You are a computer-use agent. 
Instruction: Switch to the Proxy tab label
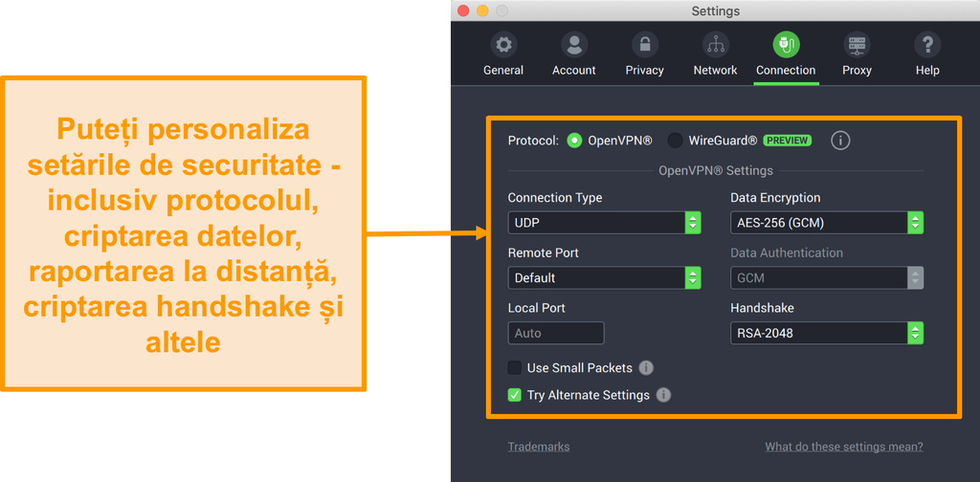pyautogui.click(x=857, y=71)
